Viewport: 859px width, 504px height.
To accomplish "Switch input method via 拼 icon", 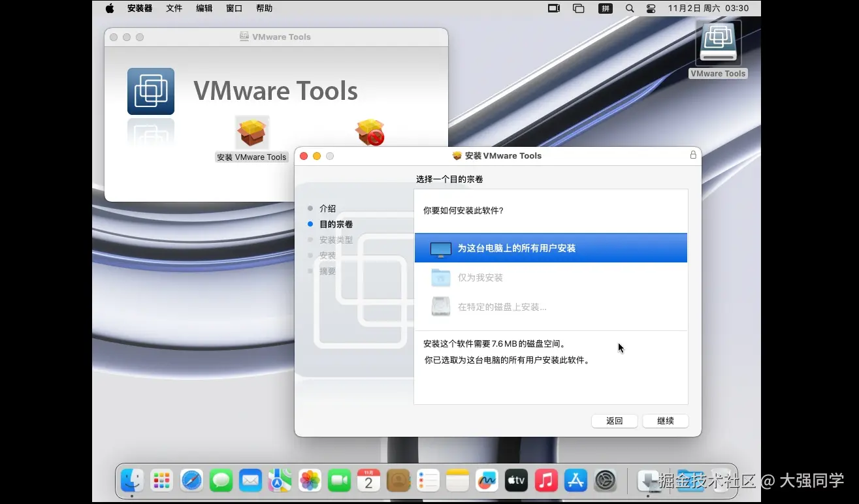I will 605,8.
